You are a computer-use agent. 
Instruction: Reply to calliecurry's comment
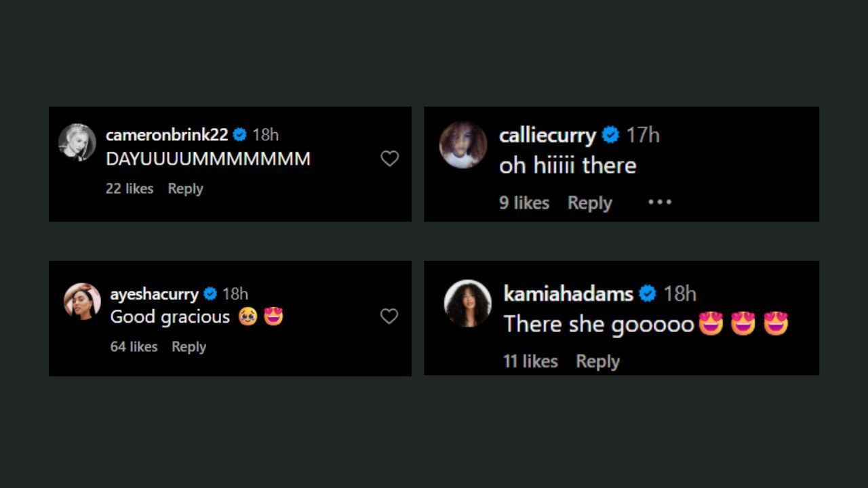point(589,203)
